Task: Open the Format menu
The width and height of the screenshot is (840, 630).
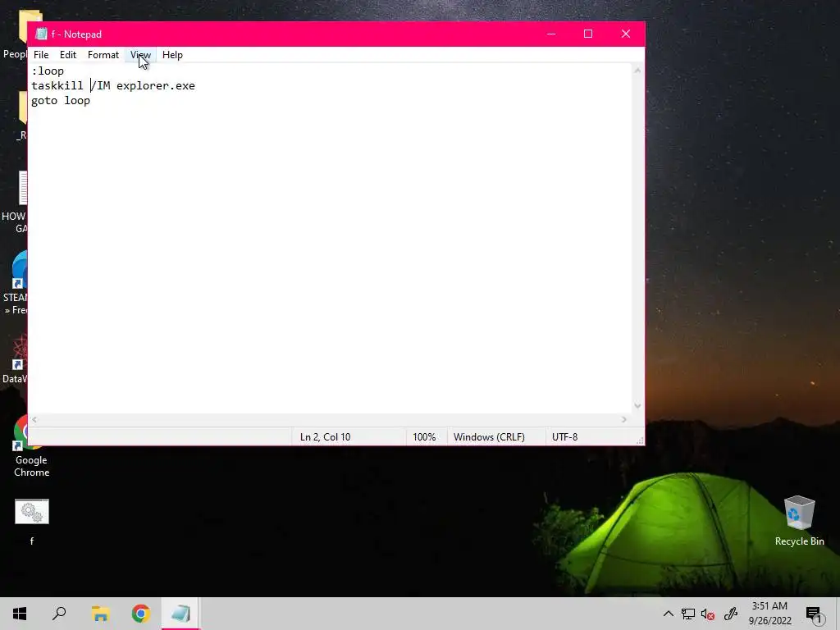Action: (x=103, y=55)
